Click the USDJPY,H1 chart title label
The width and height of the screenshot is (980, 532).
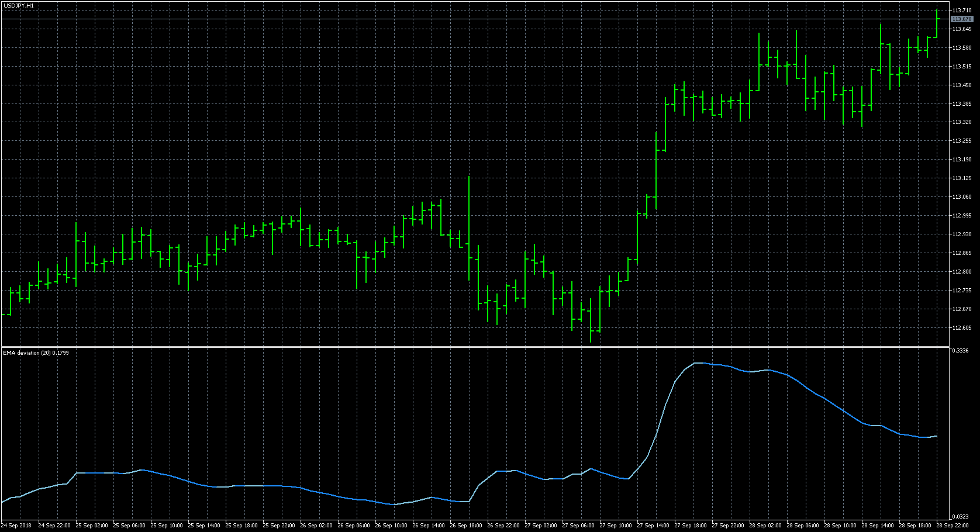click(x=18, y=5)
